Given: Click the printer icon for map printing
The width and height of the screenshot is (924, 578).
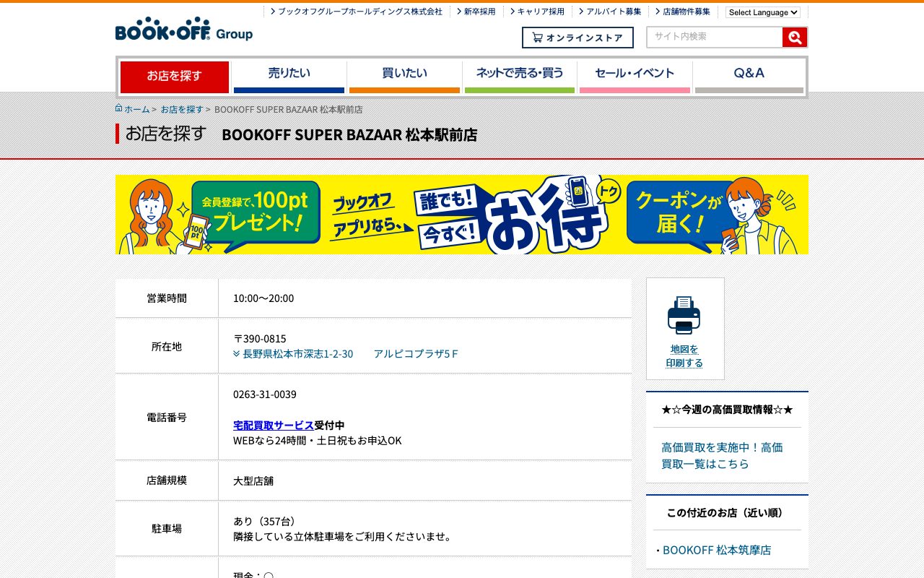Looking at the screenshot, I should tap(684, 315).
